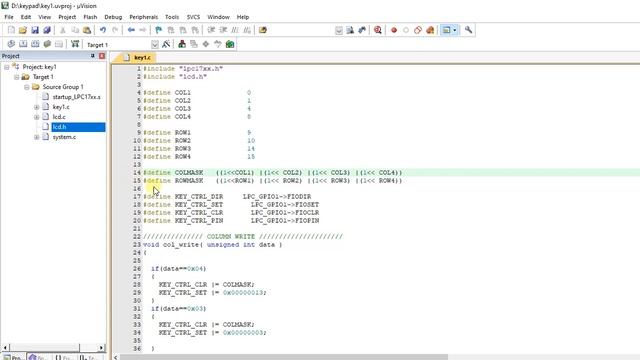640x360 pixels.
Task: Open the Window menu
Action: (218, 17)
